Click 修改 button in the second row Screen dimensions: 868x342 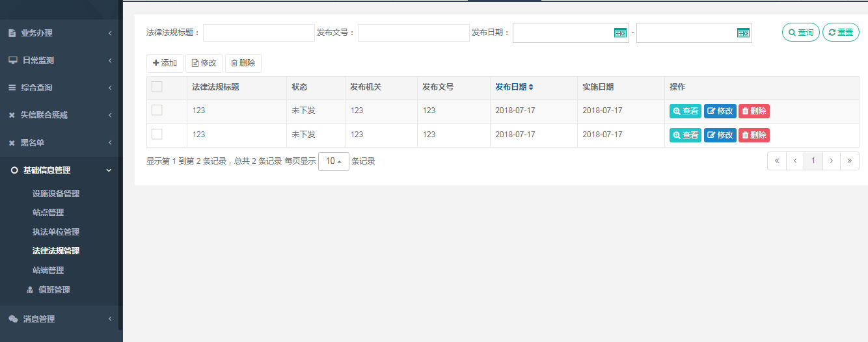720,135
